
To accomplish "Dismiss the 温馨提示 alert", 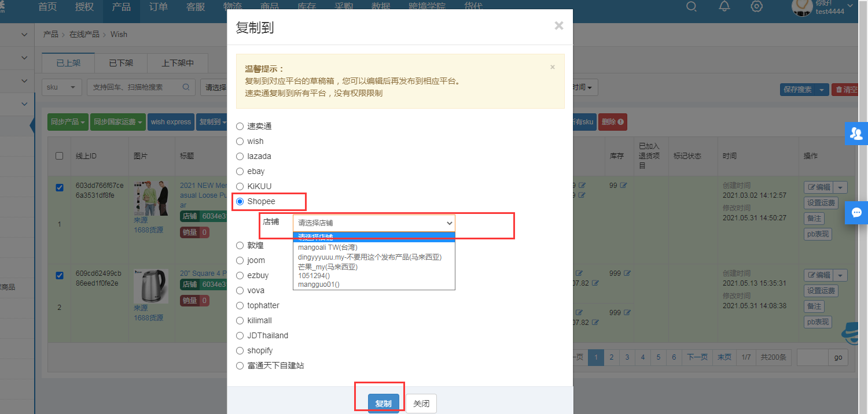I will pos(553,67).
